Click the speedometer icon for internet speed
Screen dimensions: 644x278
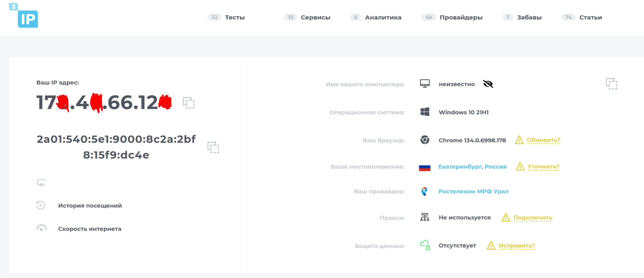pos(42,228)
